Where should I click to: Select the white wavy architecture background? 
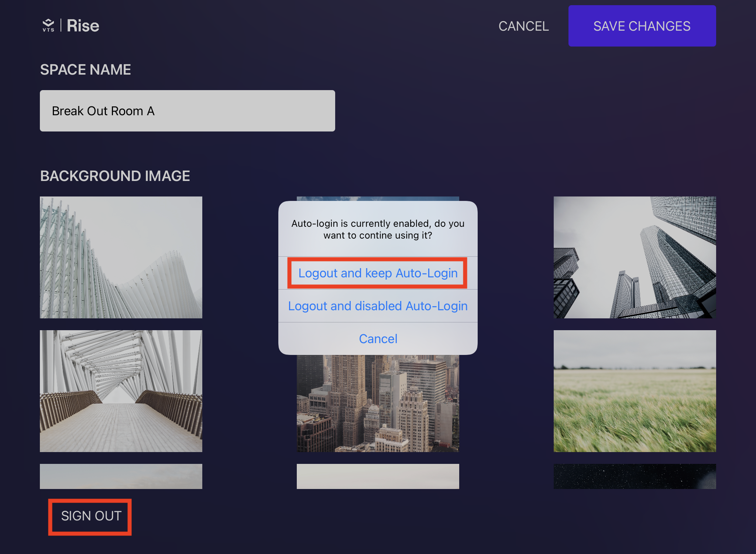pos(121,257)
